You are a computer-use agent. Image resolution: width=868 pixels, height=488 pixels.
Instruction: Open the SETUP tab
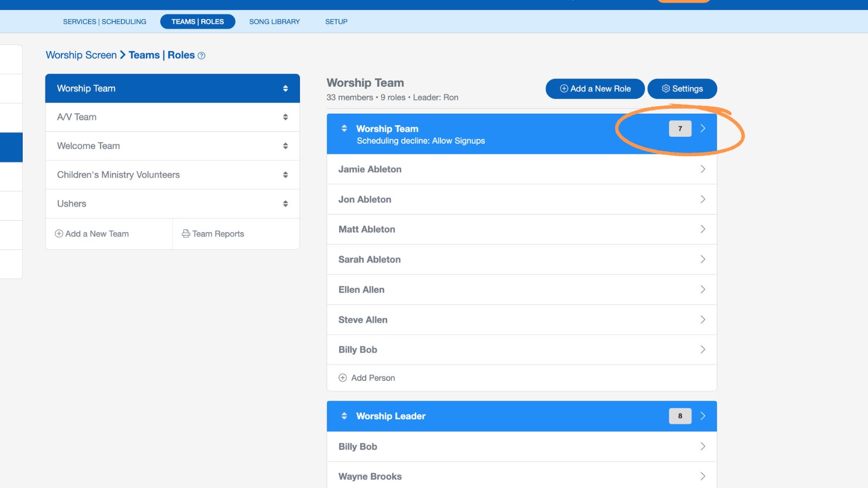[x=336, y=22]
